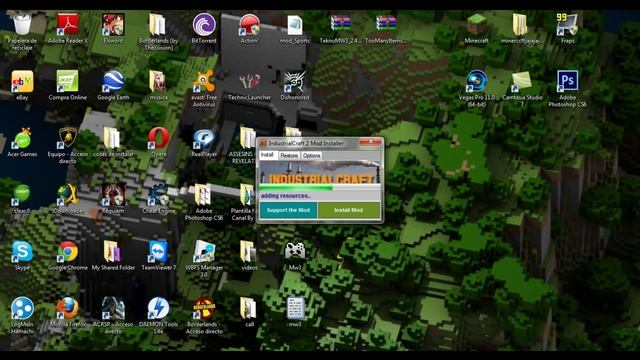640x360 pixels.
Task: Click the green Install Mod button
Action: [349, 210]
